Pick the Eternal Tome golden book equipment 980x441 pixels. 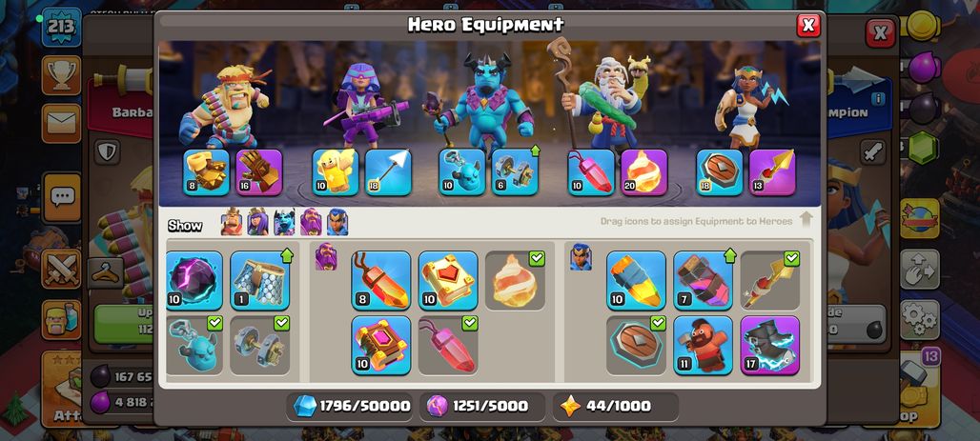[x=448, y=280]
